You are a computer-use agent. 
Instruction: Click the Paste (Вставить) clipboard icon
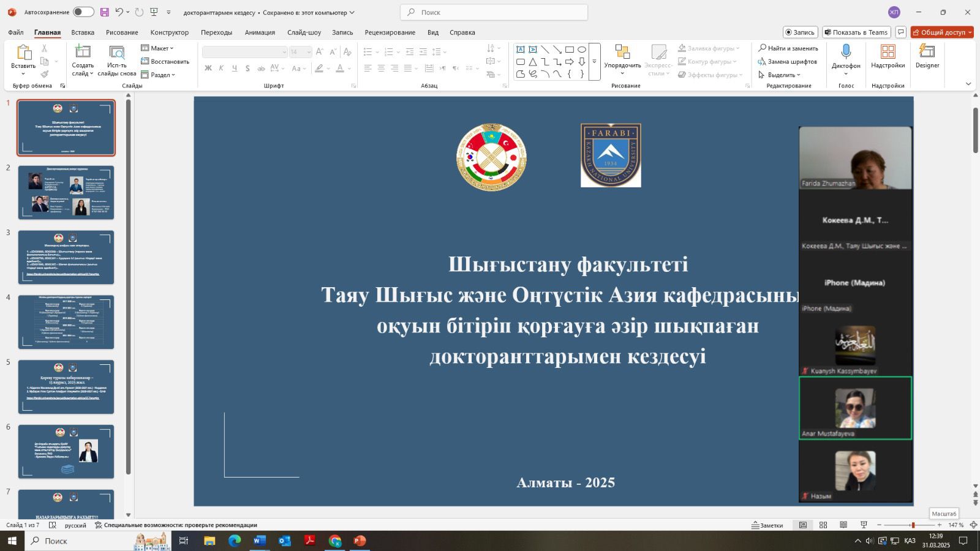point(23,53)
